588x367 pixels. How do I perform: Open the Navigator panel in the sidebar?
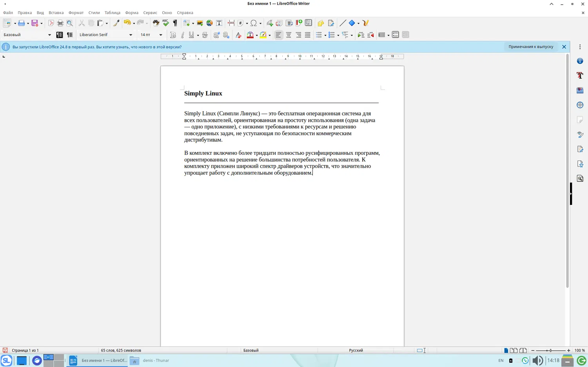coord(580,105)
